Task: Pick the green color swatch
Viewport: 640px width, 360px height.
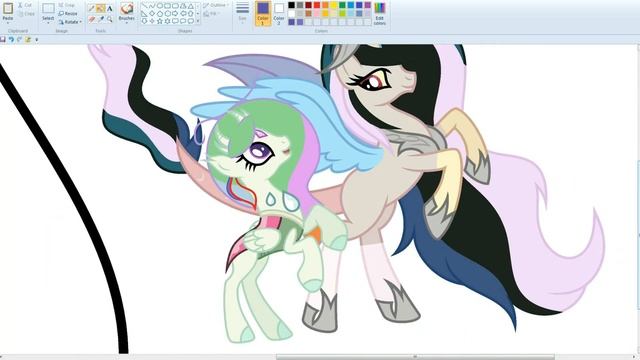Action: point(342,5)
